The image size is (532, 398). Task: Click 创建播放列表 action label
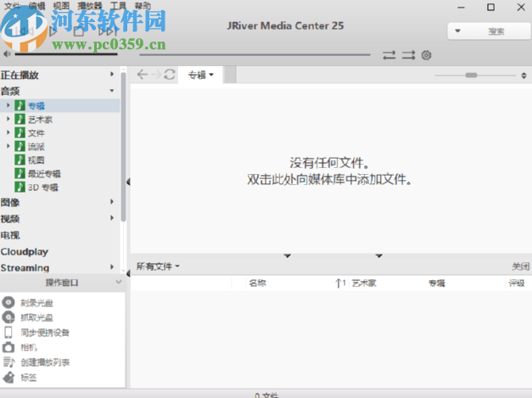pos(45,362)
